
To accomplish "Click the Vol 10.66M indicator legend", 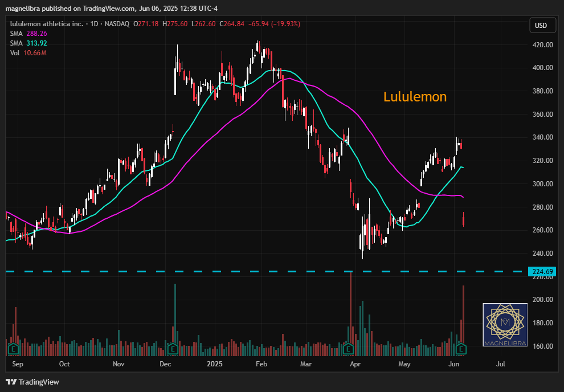I will 28,53.
